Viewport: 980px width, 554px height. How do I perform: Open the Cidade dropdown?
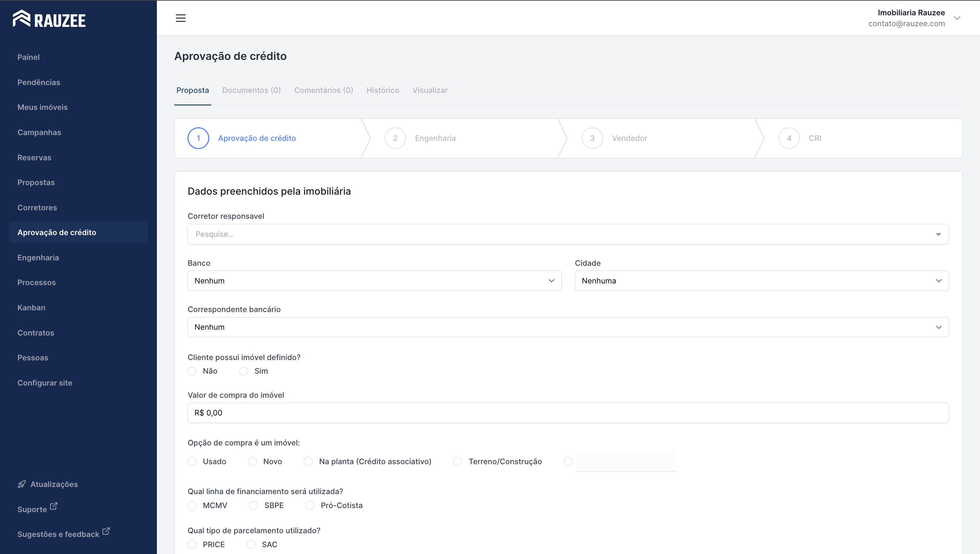pyautogui.click(x=762, y=281)
